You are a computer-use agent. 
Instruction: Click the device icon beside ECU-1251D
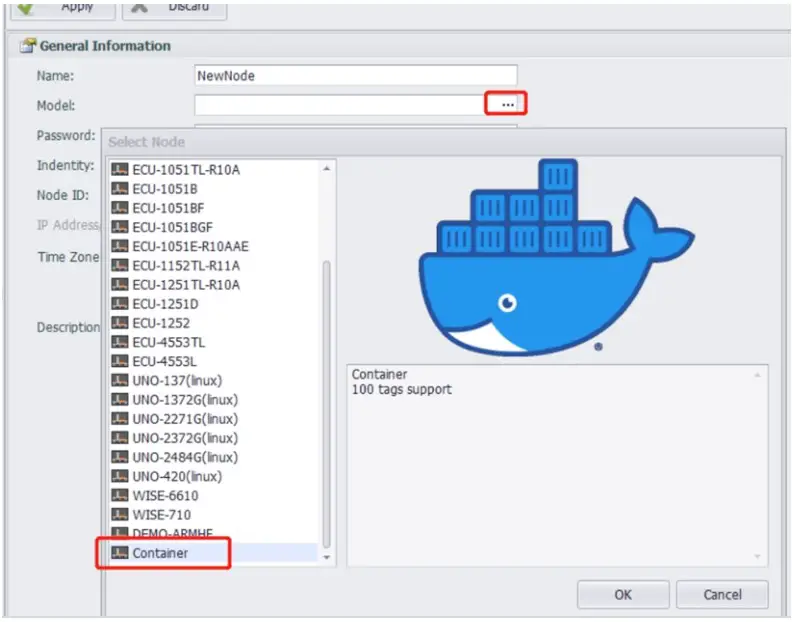point(120,304)
